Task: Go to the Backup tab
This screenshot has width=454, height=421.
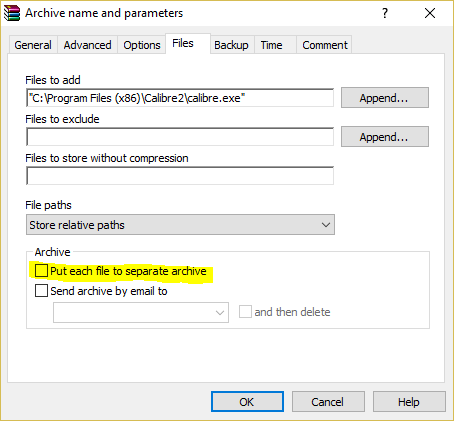Action: [231, 45]
